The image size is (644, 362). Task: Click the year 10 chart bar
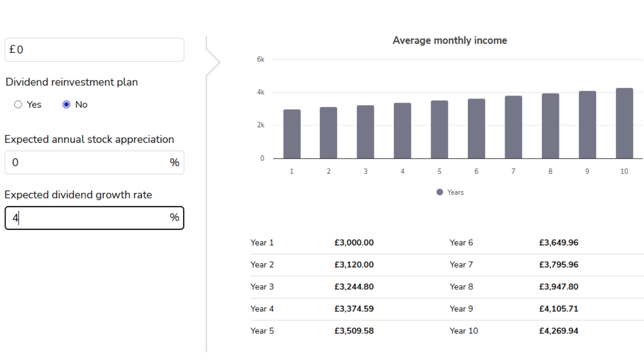624,124
